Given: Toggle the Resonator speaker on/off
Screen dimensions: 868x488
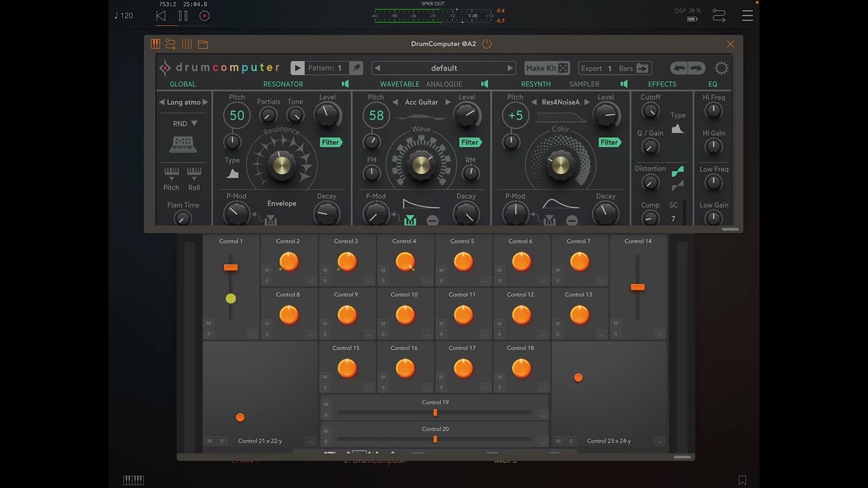Looking at the screenshot, I should point(345,84).
